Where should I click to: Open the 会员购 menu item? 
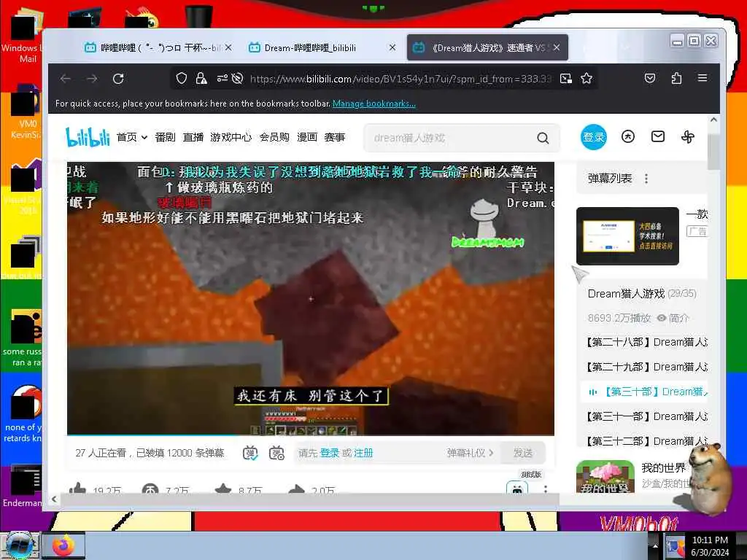tap(274, 137)
